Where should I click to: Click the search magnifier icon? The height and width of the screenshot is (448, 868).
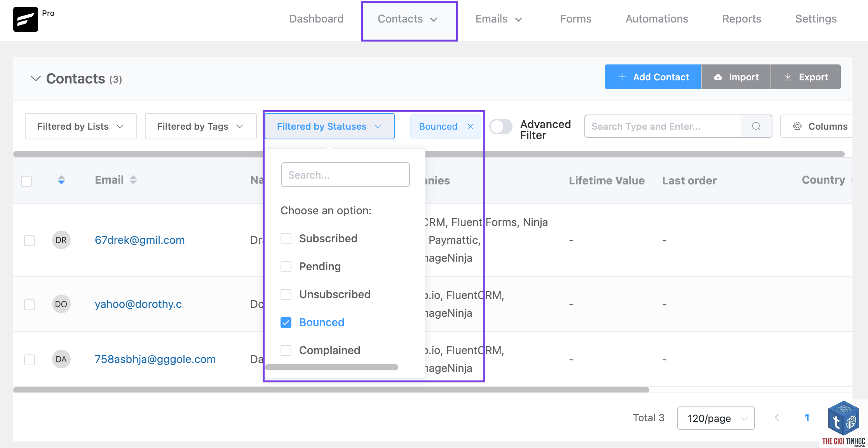756,126
